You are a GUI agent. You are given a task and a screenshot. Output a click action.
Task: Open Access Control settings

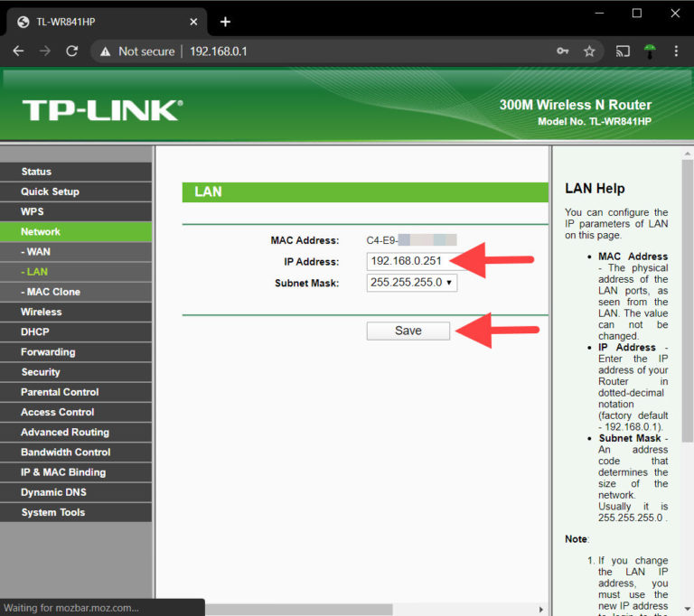pyautogui.click(x=76, y=413)
